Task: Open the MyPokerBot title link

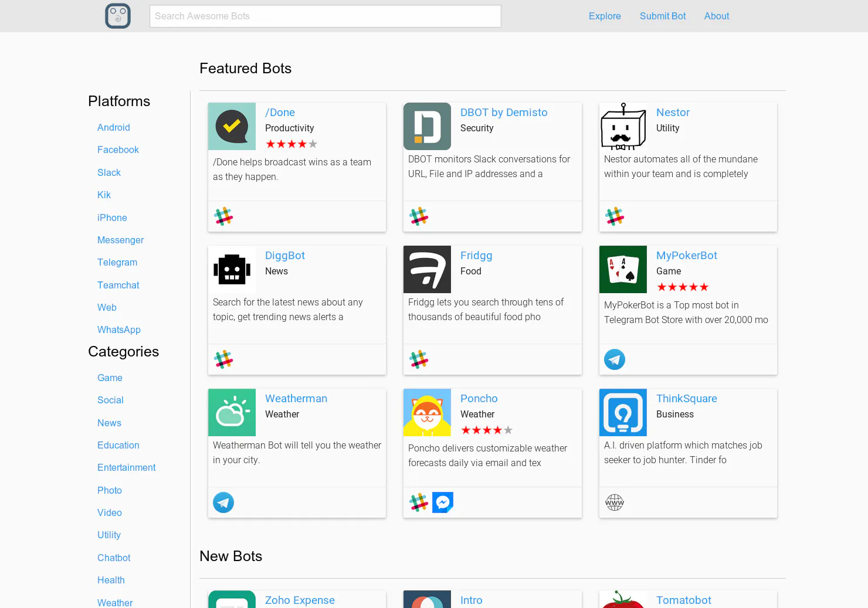Action: [687, 255]
